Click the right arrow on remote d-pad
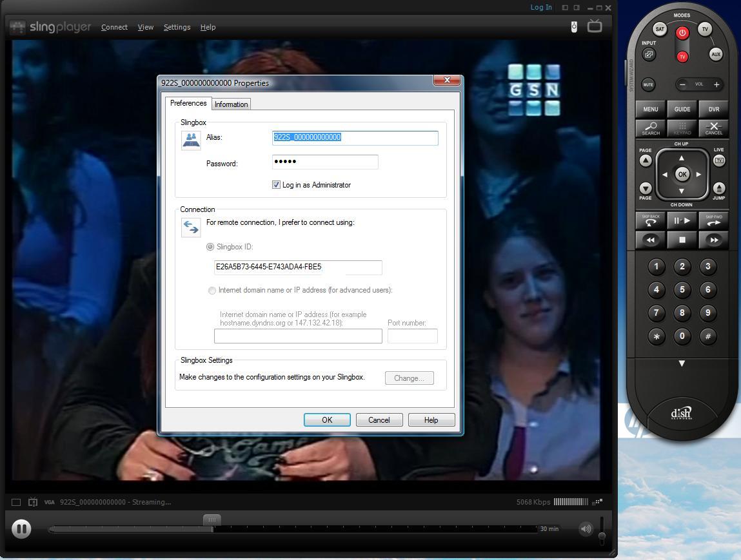Viewport: 741px width, 560px height. pos(698,174)
